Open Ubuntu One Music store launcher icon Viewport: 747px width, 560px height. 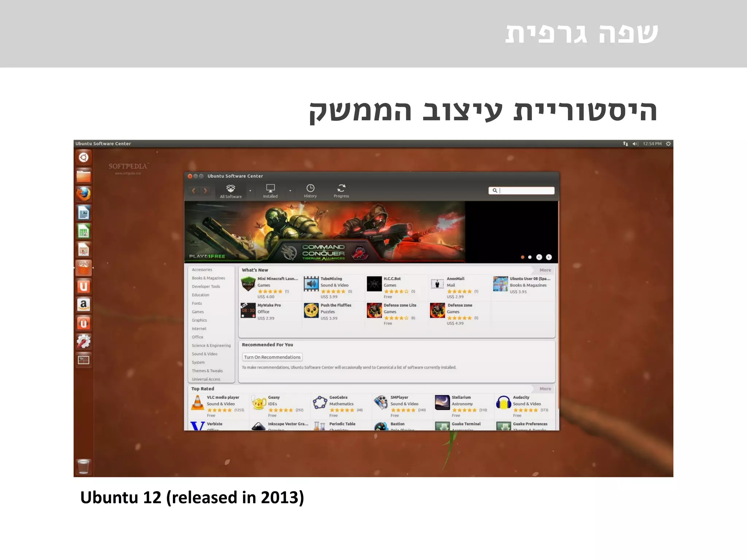pyautogui.click(x=84, y=323)
